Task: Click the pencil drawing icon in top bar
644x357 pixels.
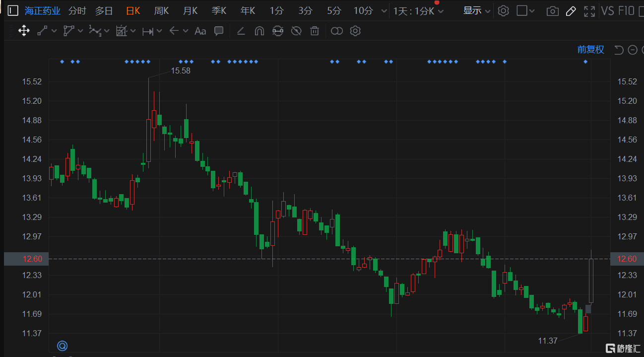Action: [571, 11]
